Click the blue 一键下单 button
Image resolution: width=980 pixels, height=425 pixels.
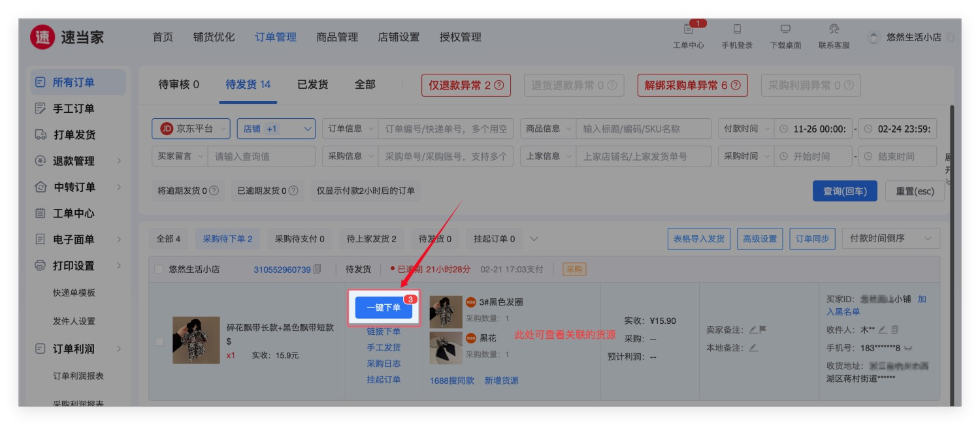coord(384,308)
